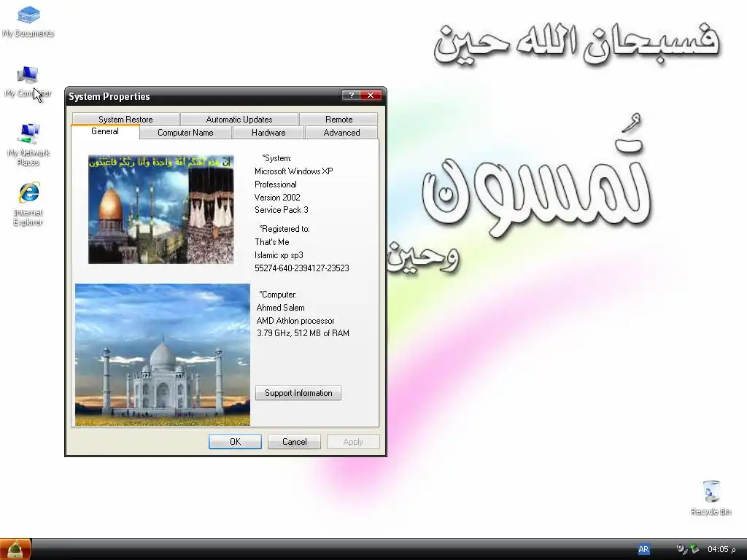Click the Cancel button
Screen dimensions: 747x560
pyautogui.click(x=295, y=441)
